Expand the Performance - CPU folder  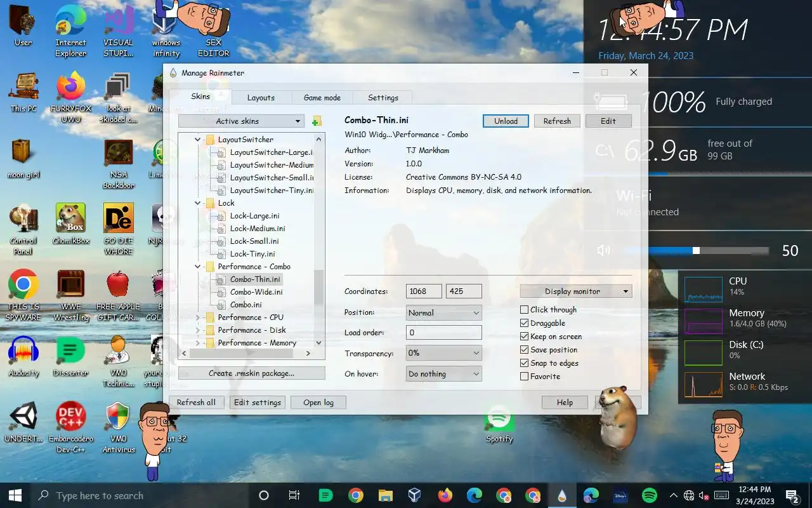[x=197, y=317]
